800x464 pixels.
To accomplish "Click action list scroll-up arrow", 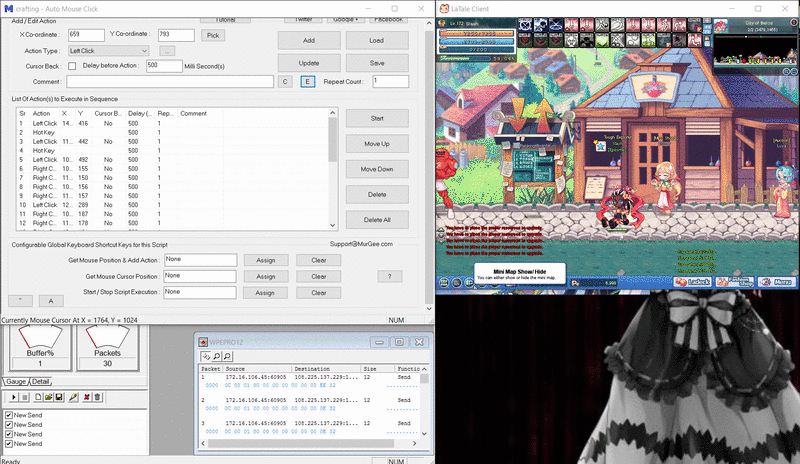I will coord(333,113).
